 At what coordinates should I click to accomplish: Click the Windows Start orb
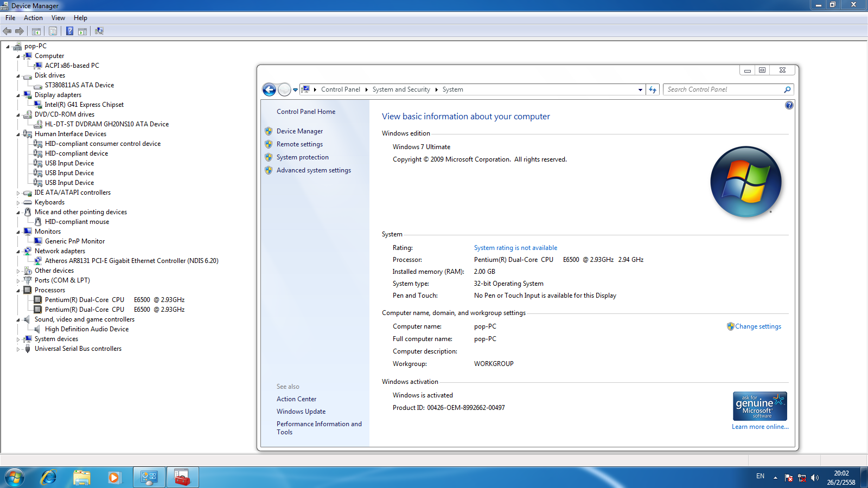(15, 477)
